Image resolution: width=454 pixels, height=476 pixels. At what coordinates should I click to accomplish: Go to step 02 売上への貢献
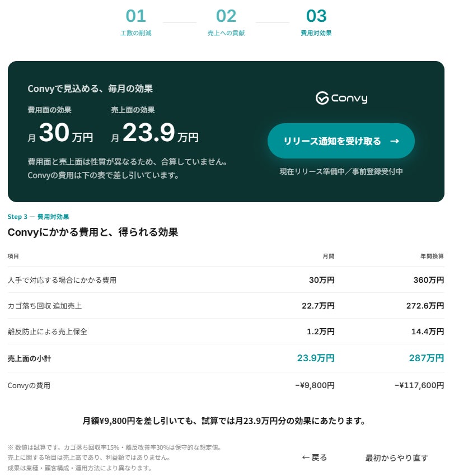point(226,22)
